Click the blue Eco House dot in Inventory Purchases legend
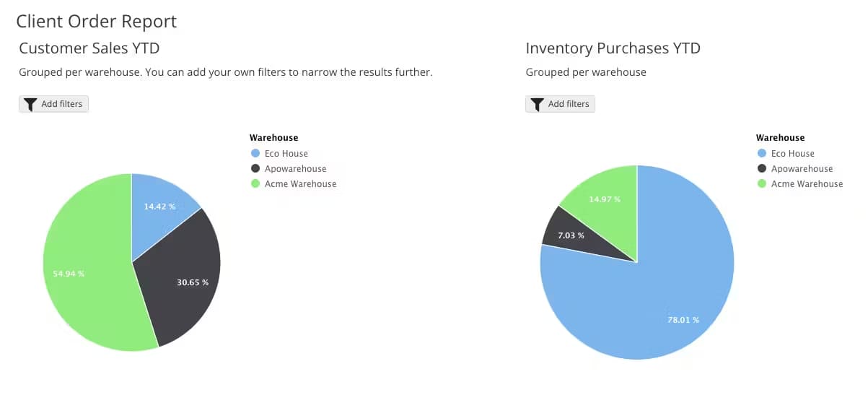The image size is (868, 408). tap(761, 154)
